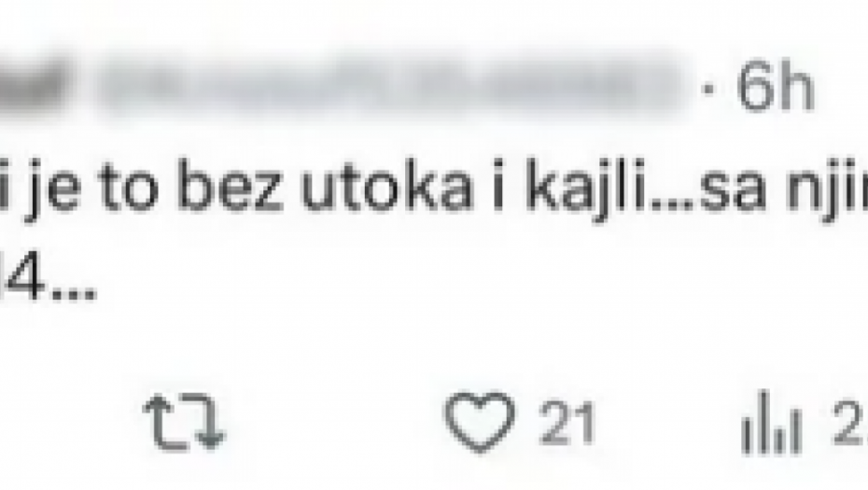The image size is (868, 490).
Task: Click the like count 21
Action: pyautogui.click(x=567, y=423)
